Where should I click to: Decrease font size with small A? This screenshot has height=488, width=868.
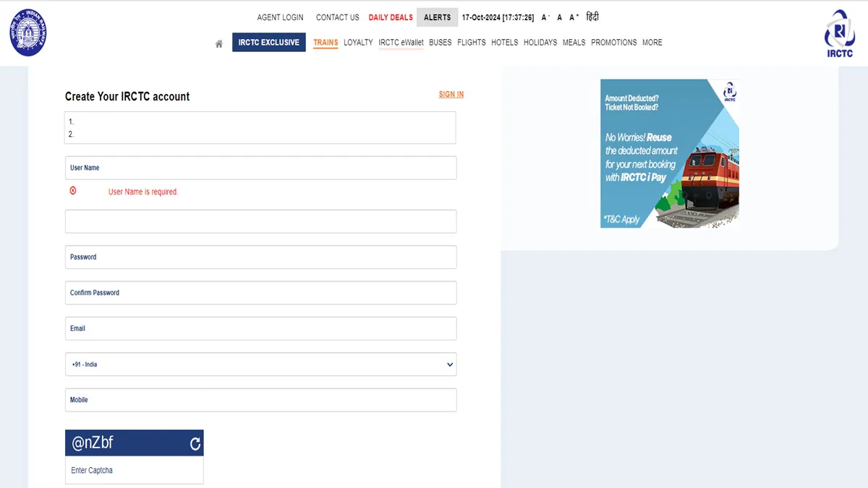(x=545, y=17)
